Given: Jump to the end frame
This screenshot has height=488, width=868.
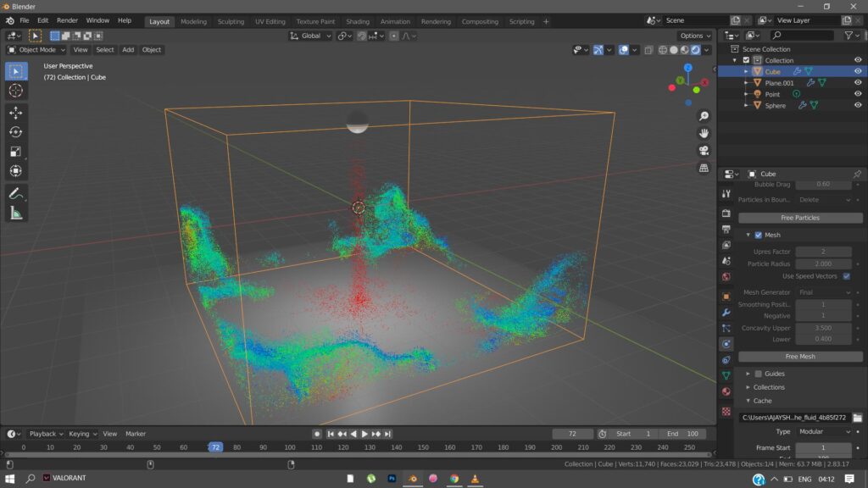Looking at the screenshot, I should pyautogui.click(x=387, y=435).
